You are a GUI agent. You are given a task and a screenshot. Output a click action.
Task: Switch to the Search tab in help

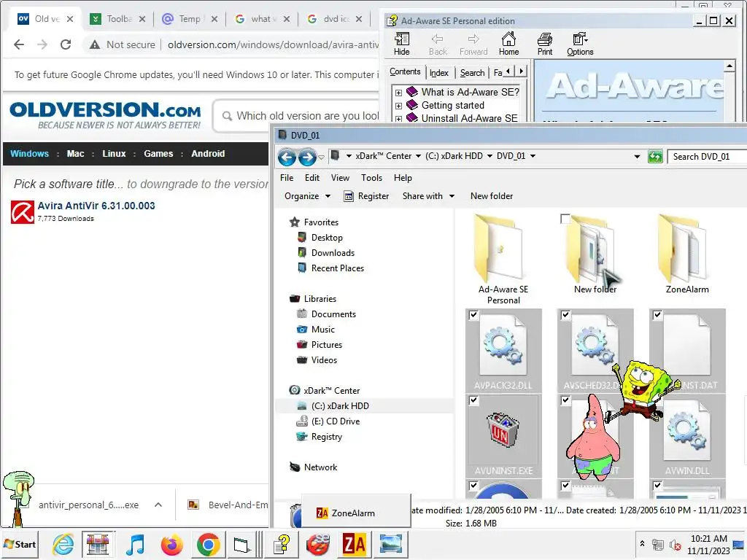coord(472,73)
